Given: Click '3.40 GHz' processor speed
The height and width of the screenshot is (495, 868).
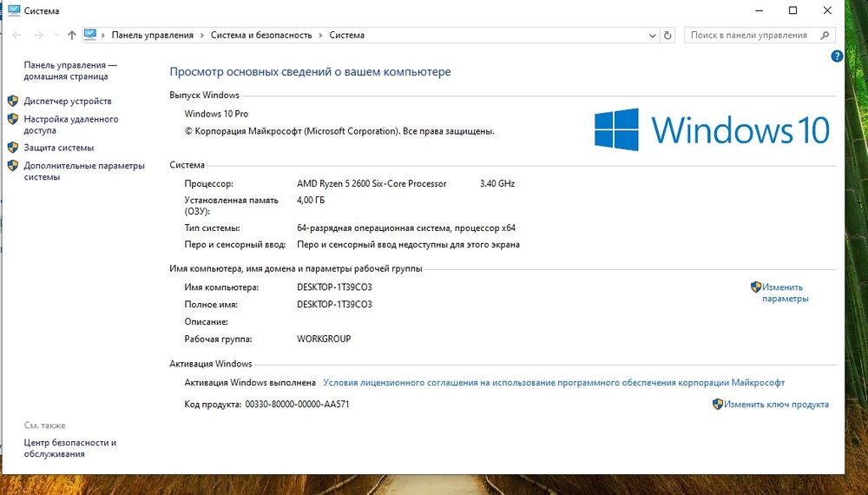Looking at the screenshot, I should [497, 183].
